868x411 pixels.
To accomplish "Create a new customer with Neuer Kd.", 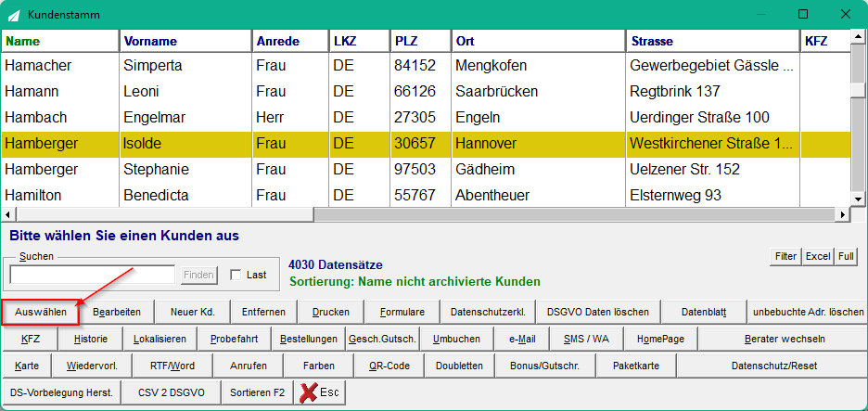I will (192, 312).
